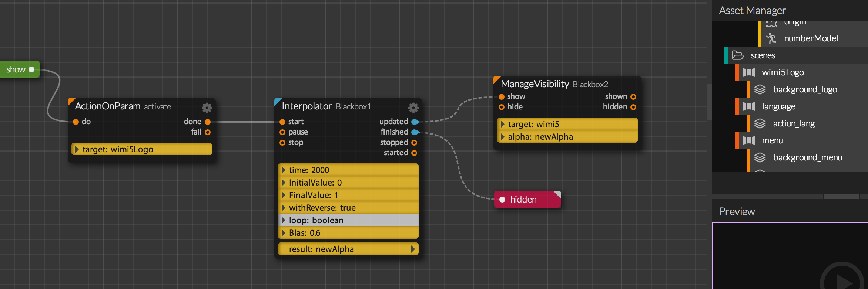Image resolution: width=868 pixels, height=289 pixels.
Task: Click the action_lang layers icon
Action: coord(760,123)
